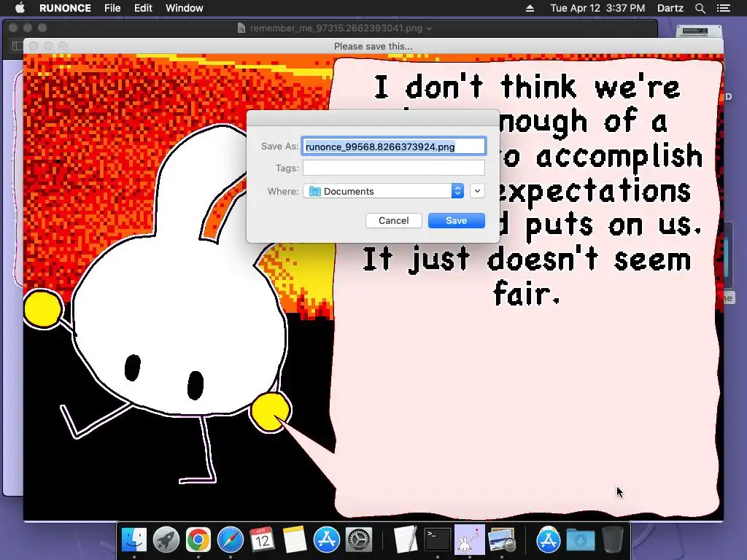The image size is (747, 560).
Task: Open the File menu
Action: click(x=112, y=8)
